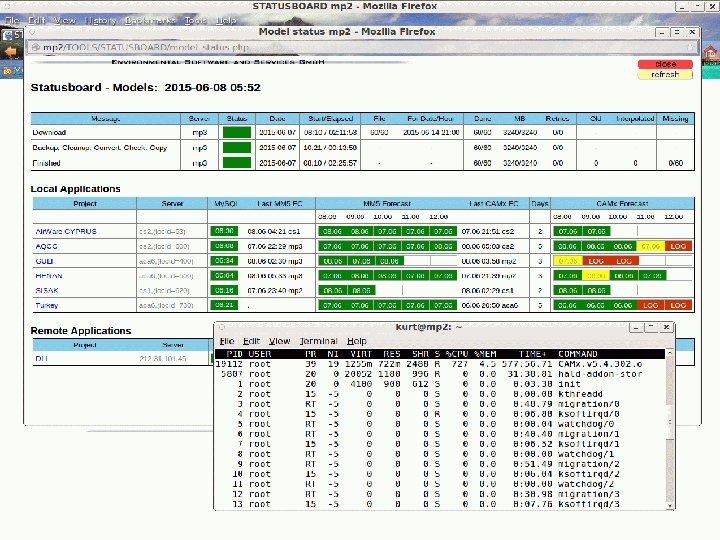Open the Turkey project link
The height and width of the screenshot is (540, 720).
tap(47, 305)
